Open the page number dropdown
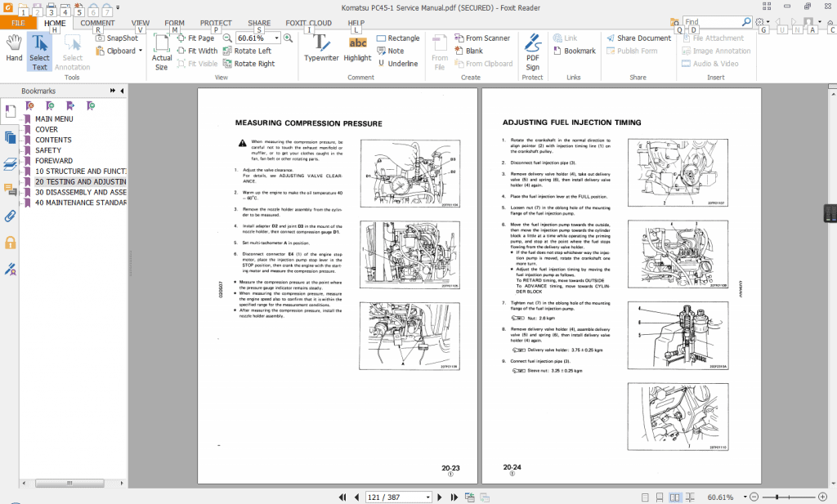The width and height of the screenshot is (837, 504). (427, 497)
